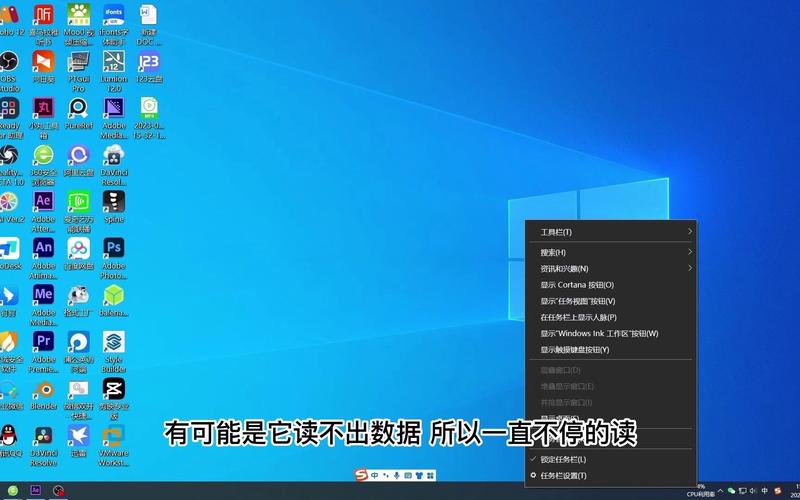Open 任务栏设置(T) from context menu
The image size is (800, 500).
pyautogui.click(x=611, y=476)
